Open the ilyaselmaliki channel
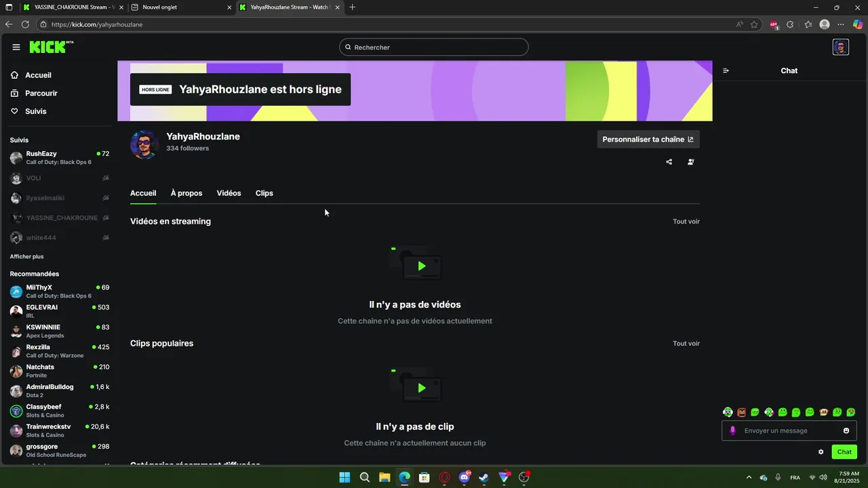868x488 pixels. (60, 198)
